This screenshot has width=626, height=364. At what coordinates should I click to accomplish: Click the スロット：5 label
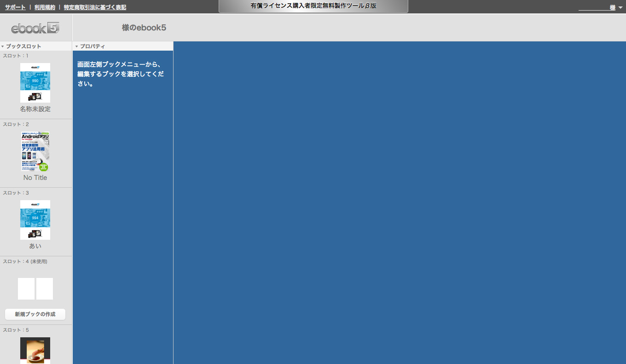(x=16, y=330)
